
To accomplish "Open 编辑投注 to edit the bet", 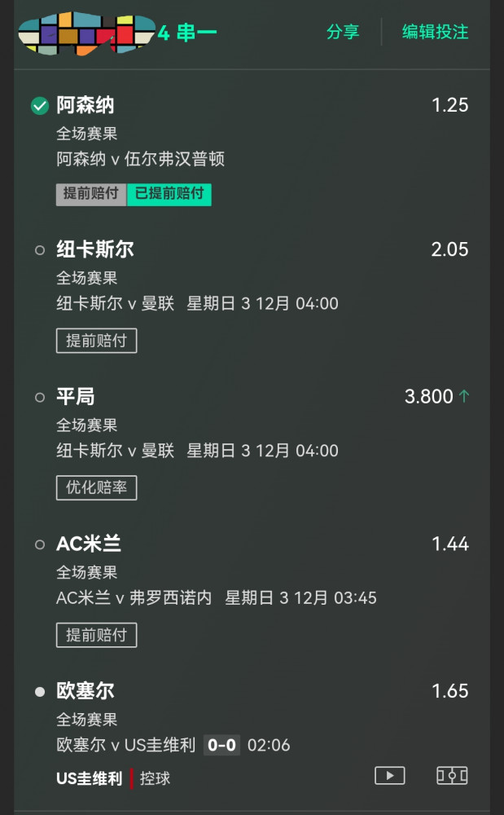I will point(435,32).
